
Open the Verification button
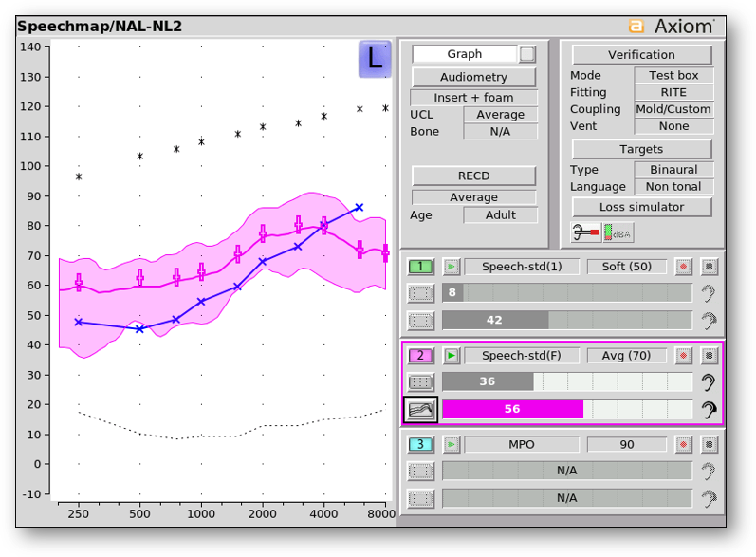(641, 55)
